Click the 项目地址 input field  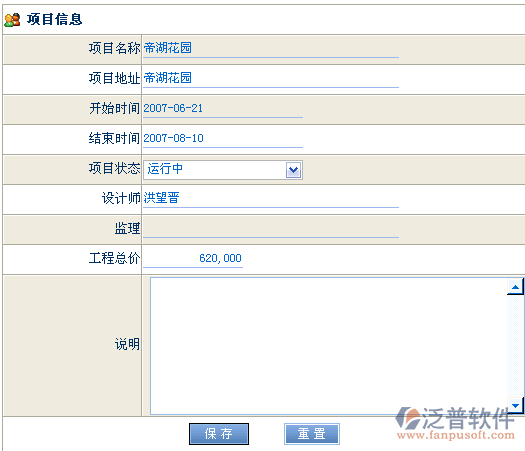(271, 79)
